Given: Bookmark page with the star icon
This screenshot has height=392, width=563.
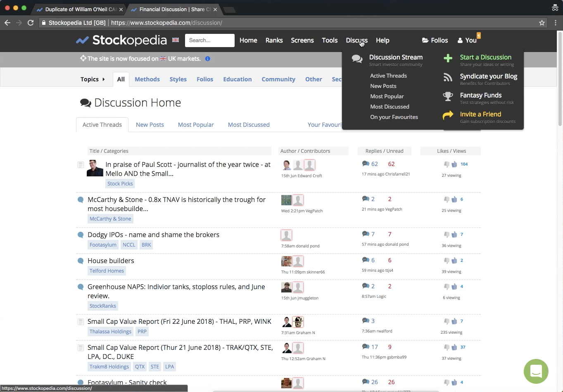Looking at the screenshot, I should tap(542, 23).
